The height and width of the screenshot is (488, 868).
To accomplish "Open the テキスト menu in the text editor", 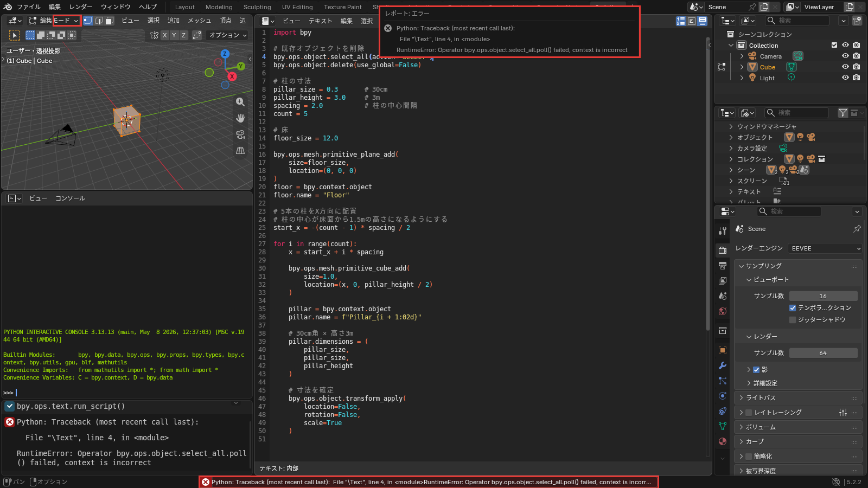I will click(x=321, y=21).
